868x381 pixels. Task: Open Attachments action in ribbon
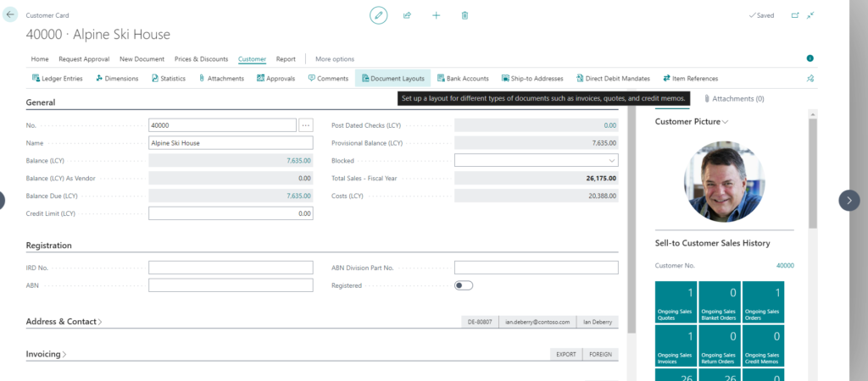[221, 79]
